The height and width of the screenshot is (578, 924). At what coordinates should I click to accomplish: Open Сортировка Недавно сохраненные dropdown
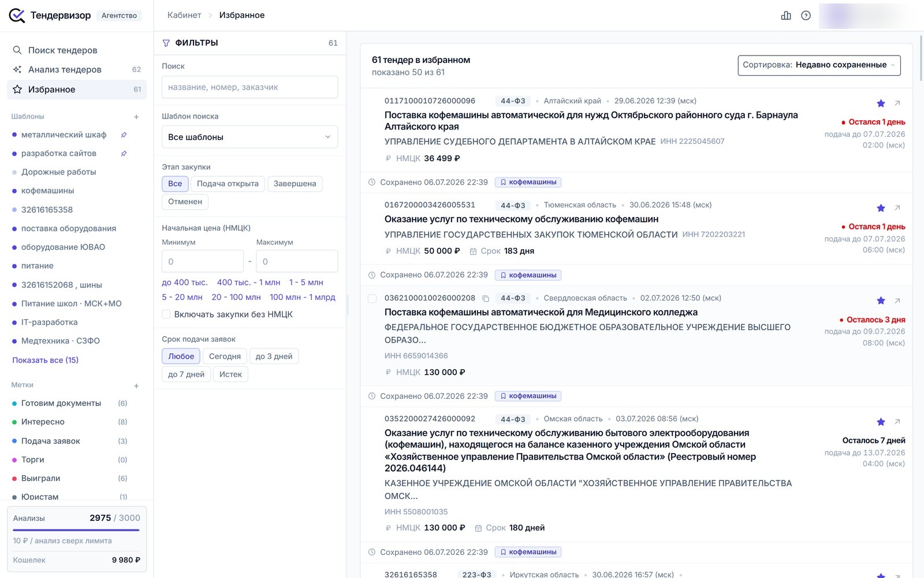[x=819, y=65]
